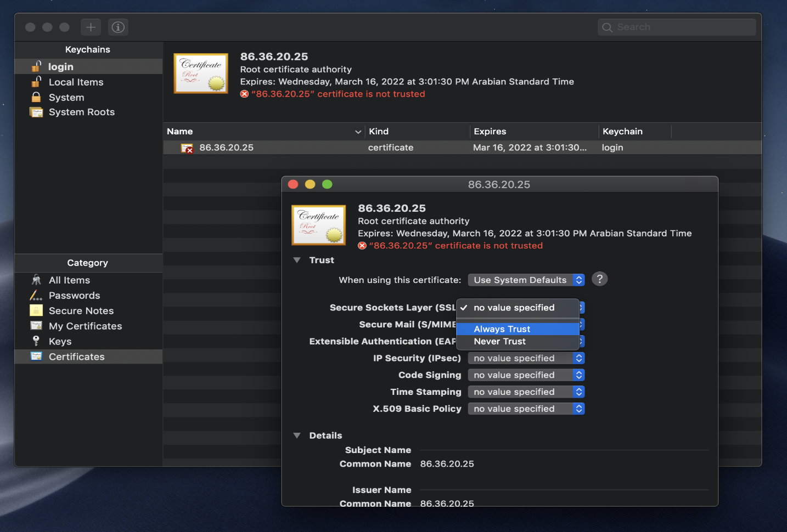Viewport: 787px width, 532px height.
Task: Open the IP Security (IPsec) dropdown
Action: pos(526,358)
